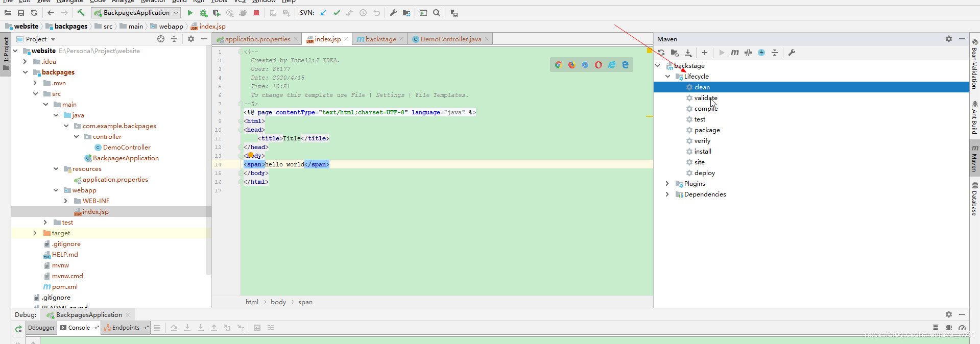Open Bean Validation side tool window
Screen dimensions: 980x344
click(974, 64)
